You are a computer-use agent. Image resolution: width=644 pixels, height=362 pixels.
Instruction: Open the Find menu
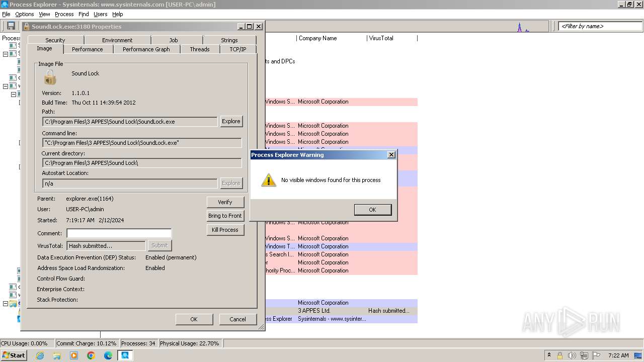click(84, 14)
